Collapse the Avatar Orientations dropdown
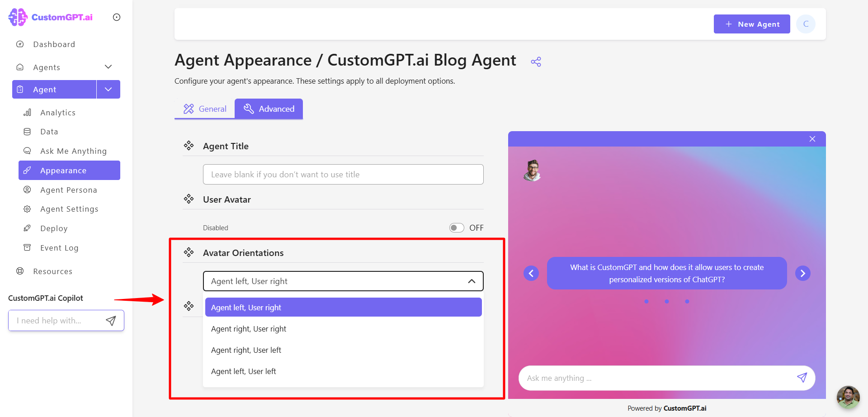Screen dimensions: 868x417 [472, 281]
